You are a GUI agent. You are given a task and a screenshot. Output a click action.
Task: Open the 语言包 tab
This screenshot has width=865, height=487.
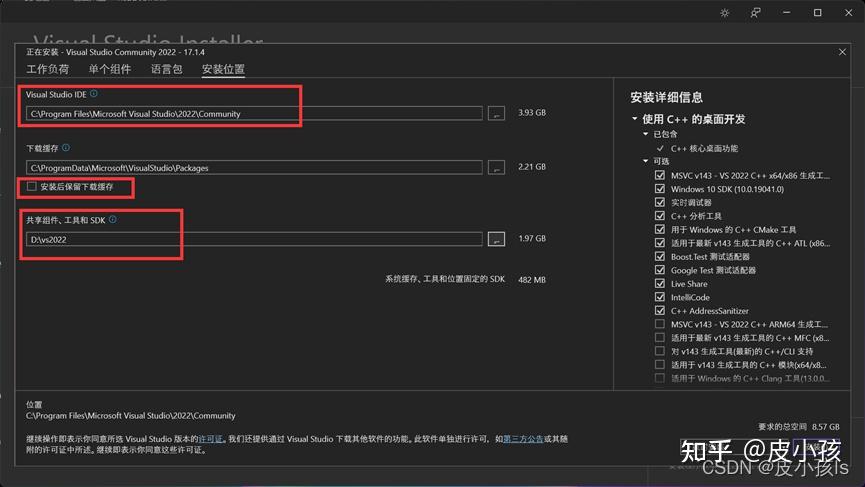click(x=166, y=69)
